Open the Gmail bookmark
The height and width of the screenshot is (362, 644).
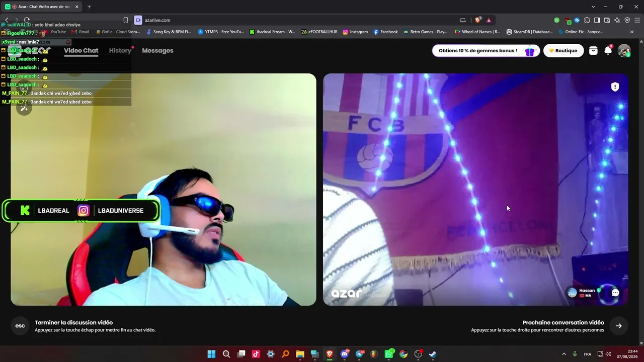(80, 32)
